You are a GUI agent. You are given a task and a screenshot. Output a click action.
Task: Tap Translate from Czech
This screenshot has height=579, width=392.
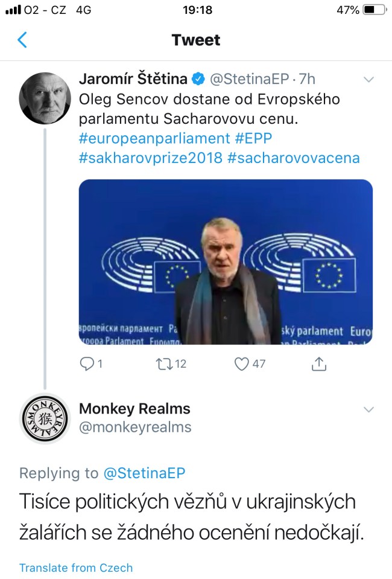tap(76, 568)
